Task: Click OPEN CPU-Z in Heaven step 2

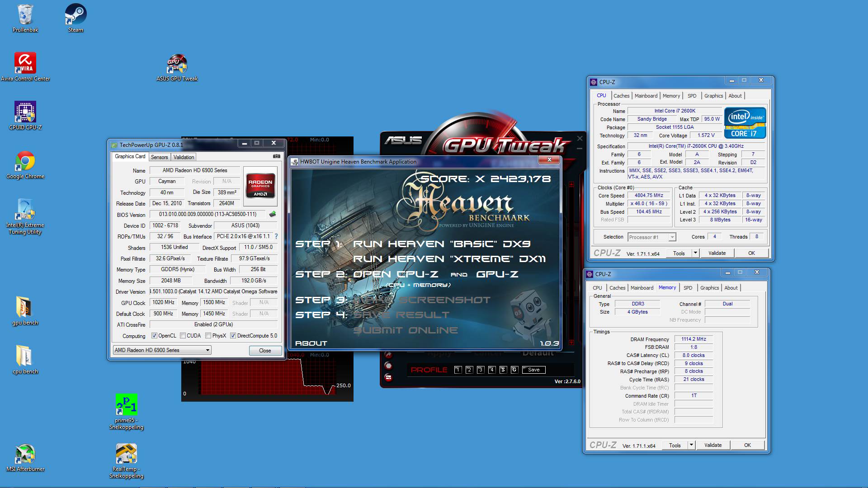Action: [x=396, y=274]
